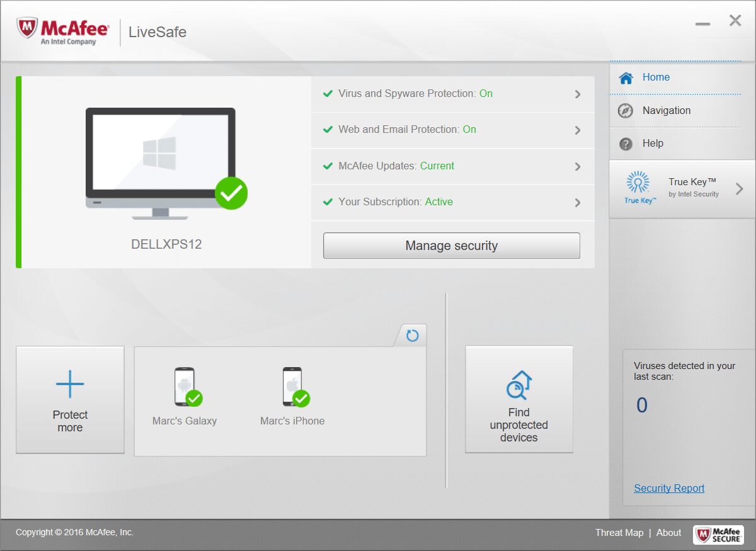Viewport: 756px width, 551px height.
Task: Click green check beside McAfee Updates
Action: click(x=328, y=166)
